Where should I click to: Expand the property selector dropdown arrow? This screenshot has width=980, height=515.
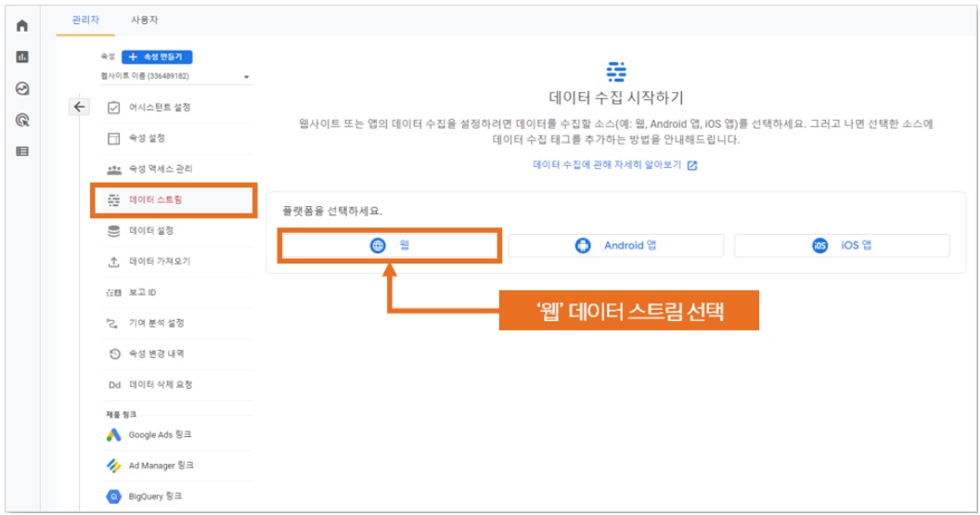[x=246, y=77]
